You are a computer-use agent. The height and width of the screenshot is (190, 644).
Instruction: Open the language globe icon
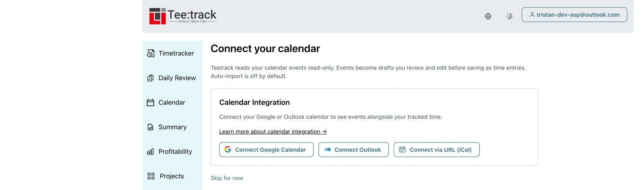click(488, 16)
